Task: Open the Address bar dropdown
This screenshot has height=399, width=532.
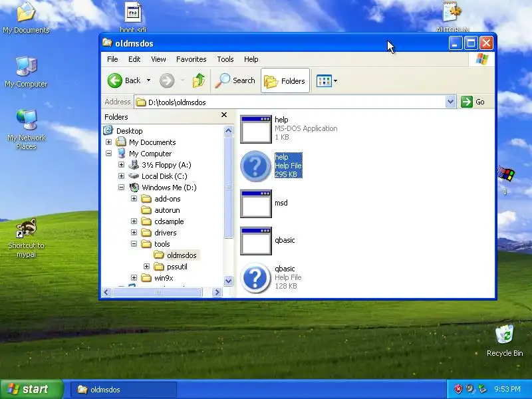Action: tap(450, 102)
